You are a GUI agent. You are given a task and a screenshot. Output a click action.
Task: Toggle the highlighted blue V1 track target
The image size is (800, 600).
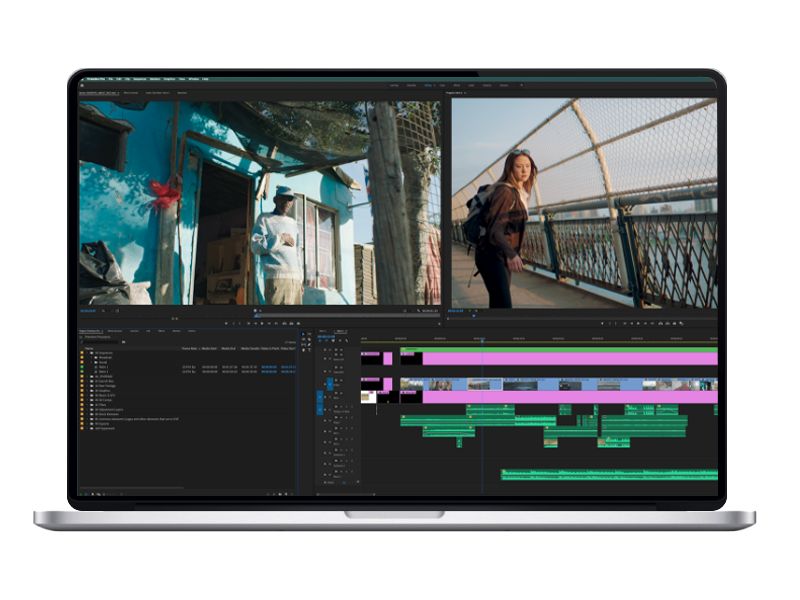pyautogui.click(x=330, y=384)
